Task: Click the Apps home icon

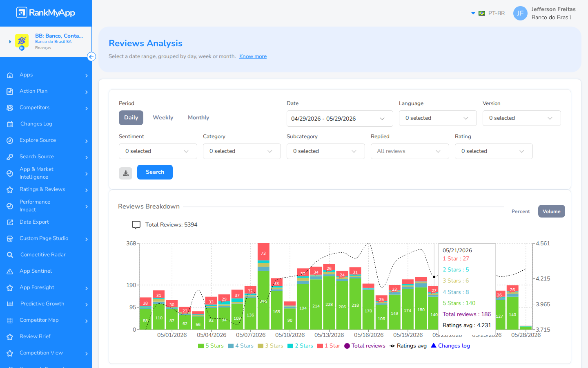Action: tap(10, 75)
